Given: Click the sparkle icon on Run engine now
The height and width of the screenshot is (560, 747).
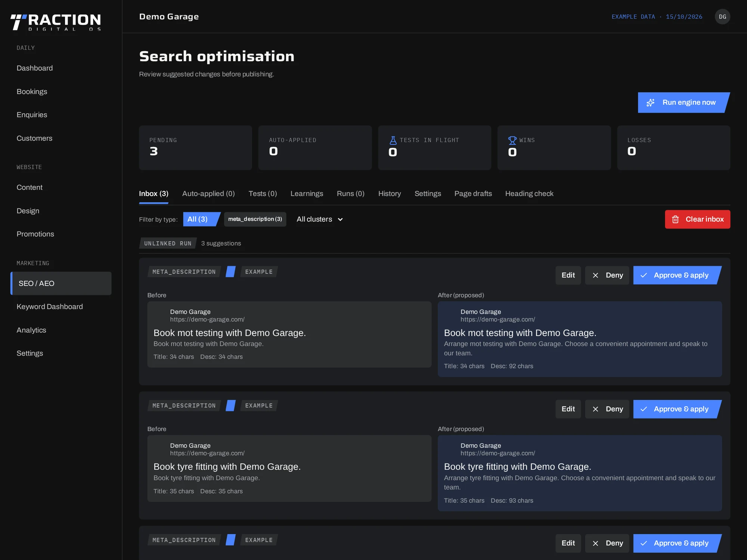Looking at the screenshot, I should (x=651, y=103).
